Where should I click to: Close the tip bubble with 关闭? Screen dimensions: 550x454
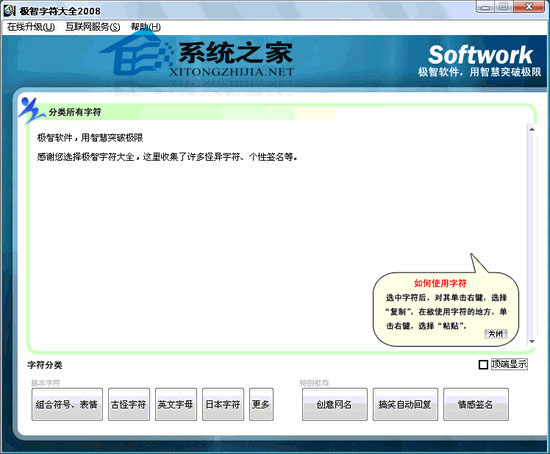coord(495,333)
